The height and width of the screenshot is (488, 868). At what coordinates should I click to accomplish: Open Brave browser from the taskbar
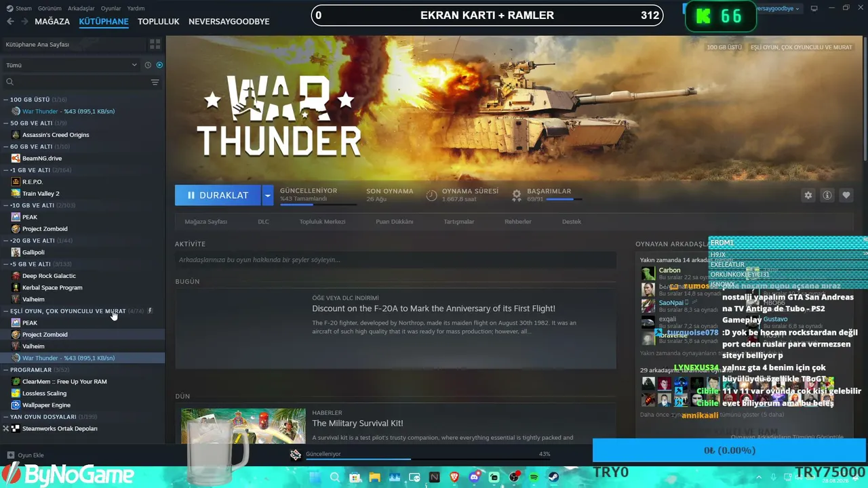click(x=454, y=477)
